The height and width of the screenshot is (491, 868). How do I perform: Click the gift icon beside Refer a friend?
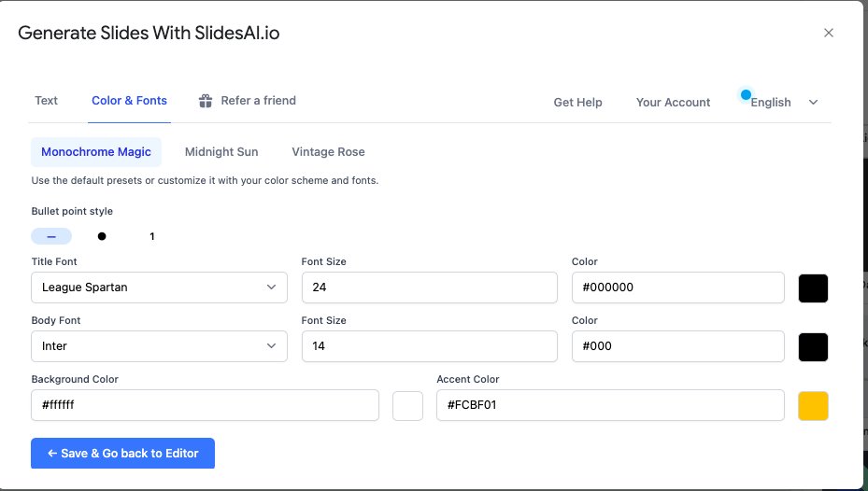pyautogui.click(x=206, y=101)
